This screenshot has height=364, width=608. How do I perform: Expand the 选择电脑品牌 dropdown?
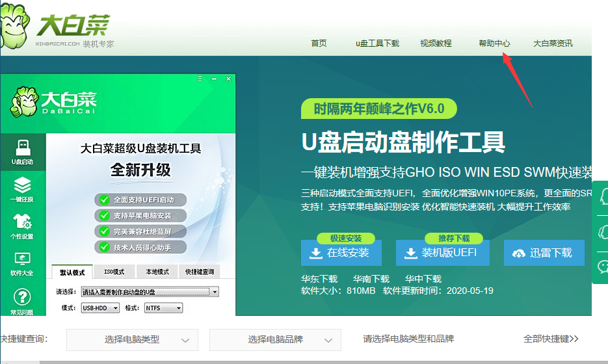(275, 339)
